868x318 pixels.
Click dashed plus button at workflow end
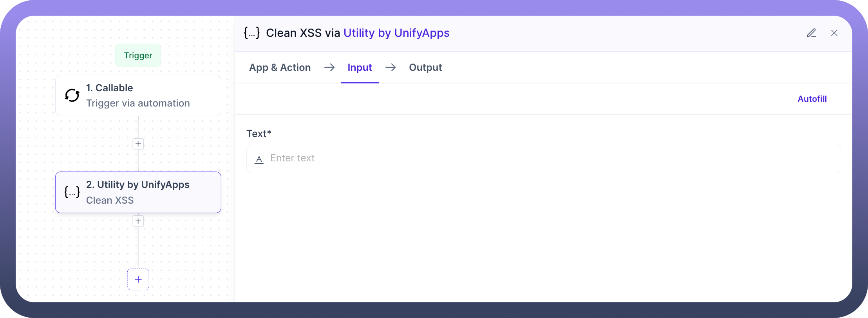click(138, 279)
